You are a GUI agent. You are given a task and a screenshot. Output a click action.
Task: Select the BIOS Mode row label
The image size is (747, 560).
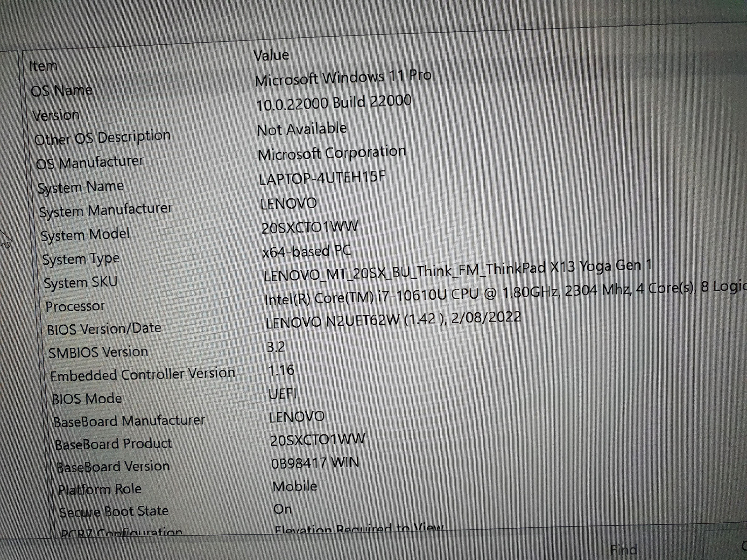87,399
